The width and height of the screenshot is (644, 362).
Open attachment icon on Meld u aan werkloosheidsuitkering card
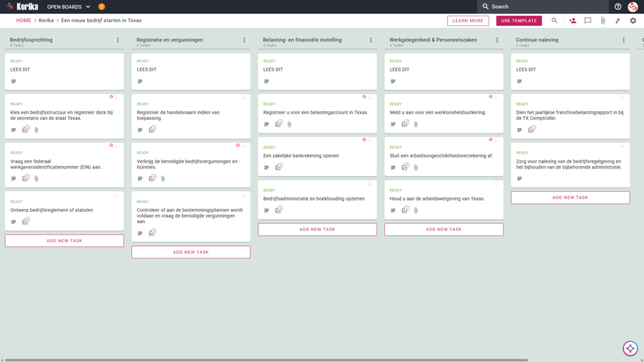point(416,124)
